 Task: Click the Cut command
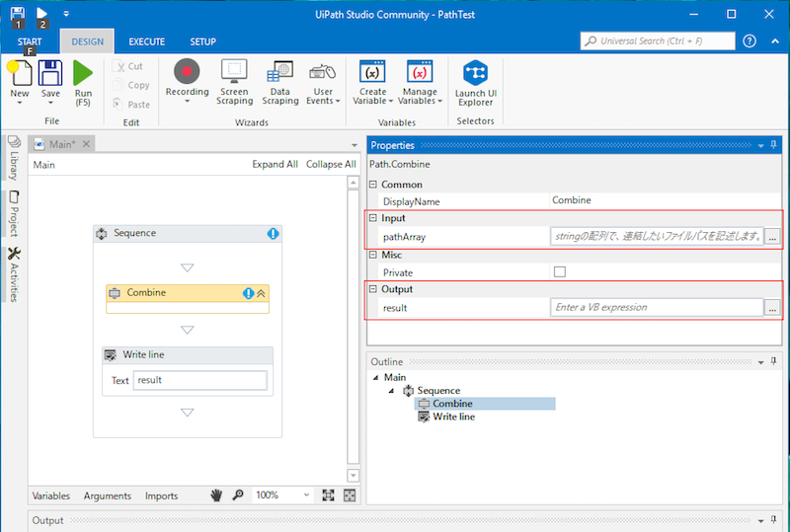click(x=129, y=66)
